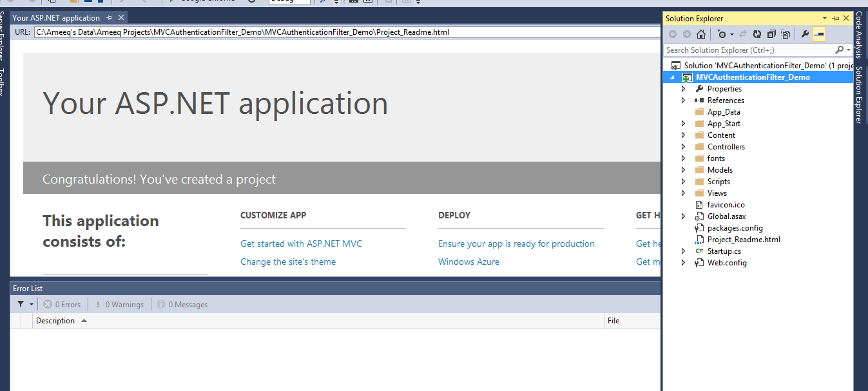Open Properties using the wrench icon
This screenshot has height=391, width=868.
[805, 33]
